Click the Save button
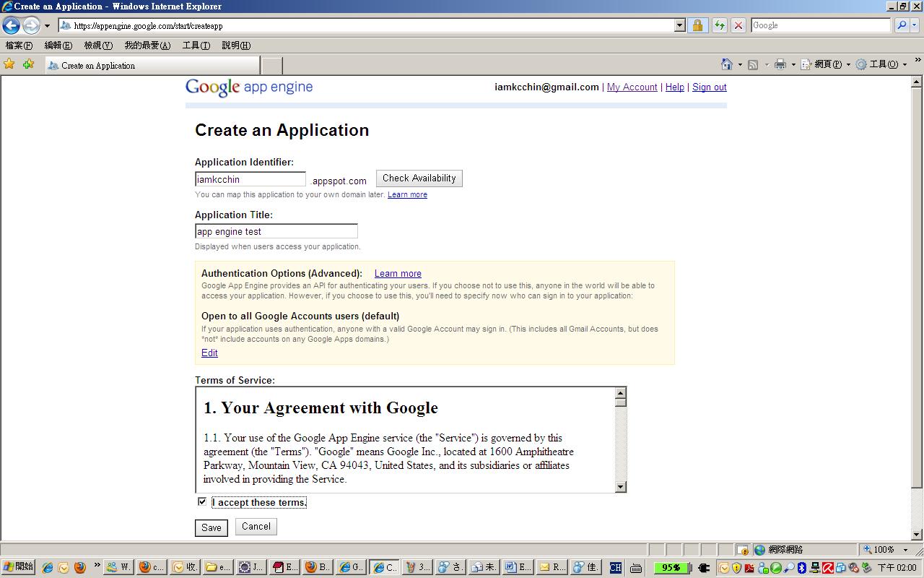 coord(212,527)
